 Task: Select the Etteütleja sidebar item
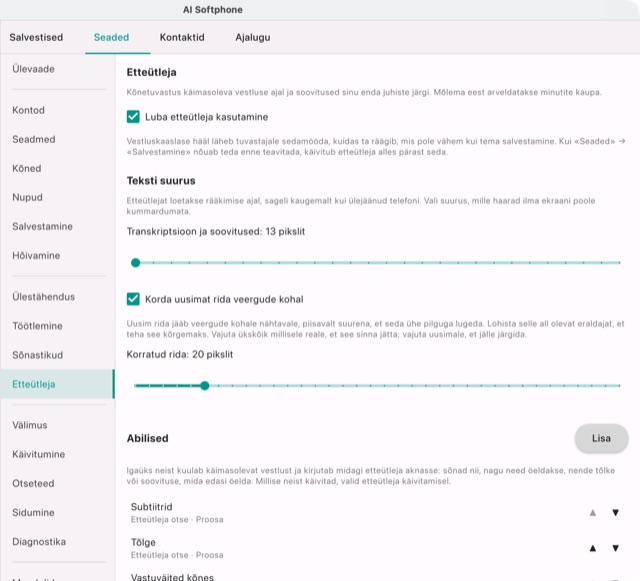57,384
